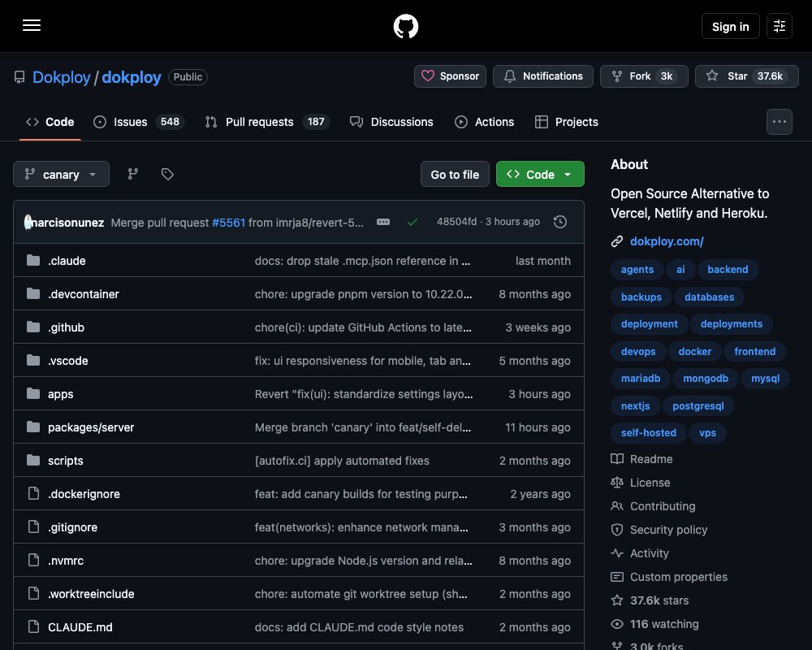
Task: Switch to the Code tab
Action: coord(50,122)
